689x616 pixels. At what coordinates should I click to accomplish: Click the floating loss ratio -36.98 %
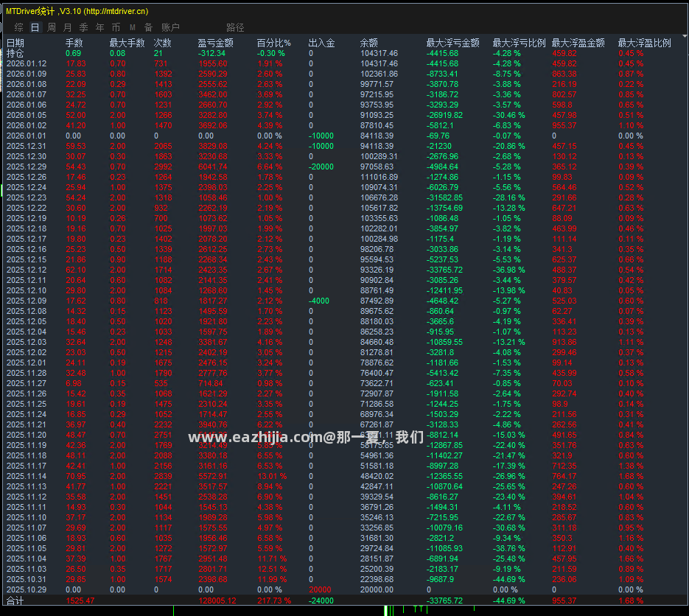click(x=509, y=270)
